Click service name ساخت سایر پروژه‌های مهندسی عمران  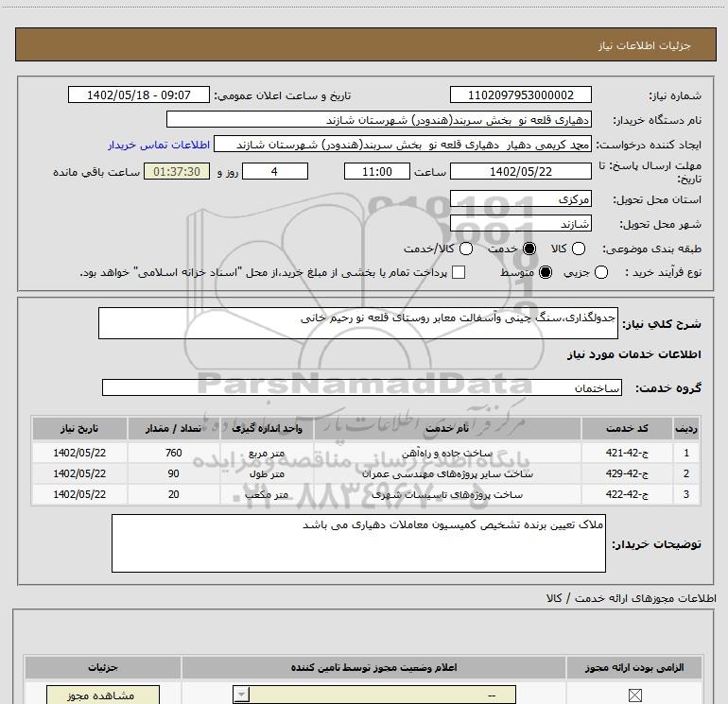(x=447, y=473)
